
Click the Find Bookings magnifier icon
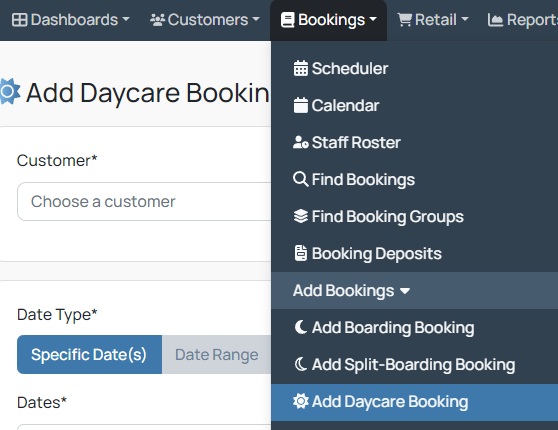click(301, 179)
